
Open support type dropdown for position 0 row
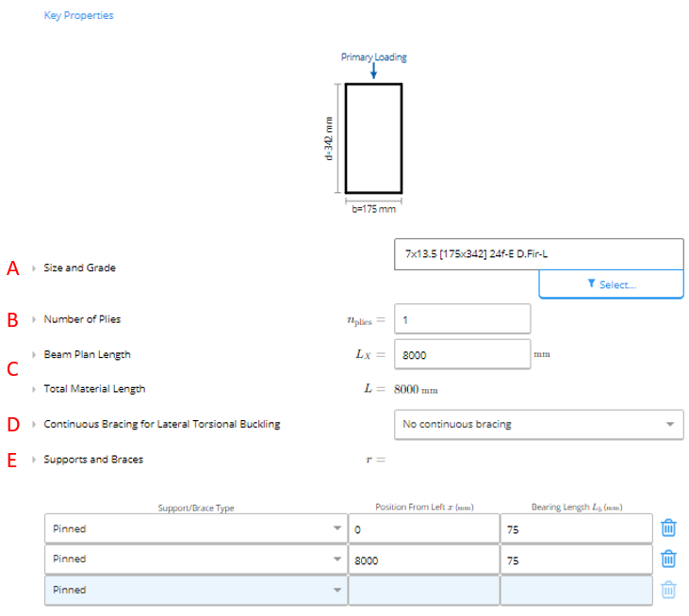coord(196,528)
